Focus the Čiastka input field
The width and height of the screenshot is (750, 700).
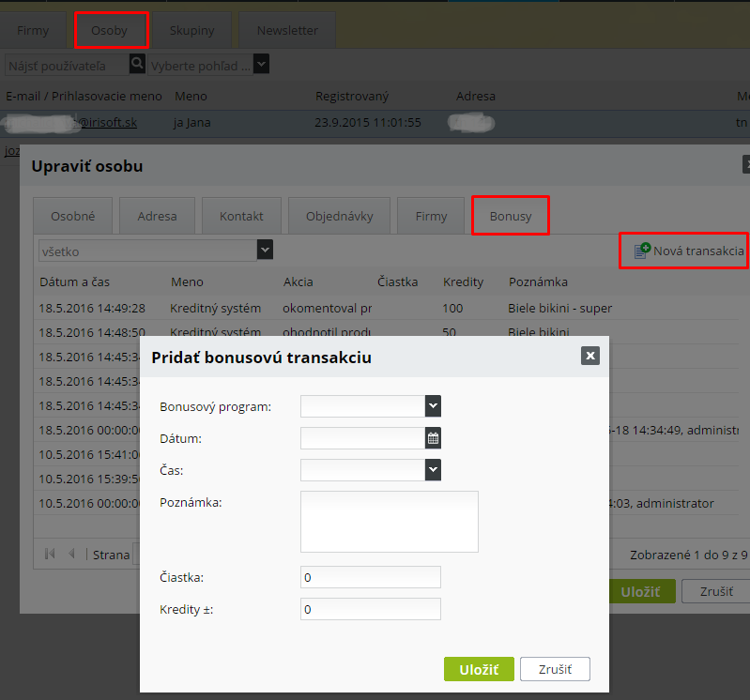[371, 577]
